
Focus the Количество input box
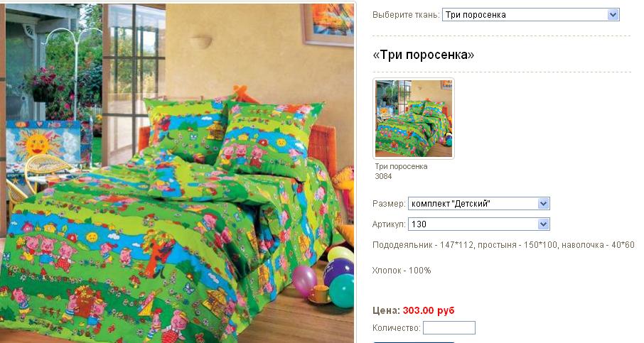[x=449, y=328]
